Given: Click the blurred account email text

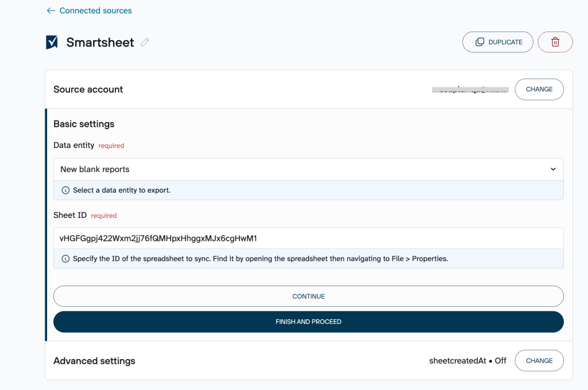Looking at the screenshot, I should click(x=470, y=89).
